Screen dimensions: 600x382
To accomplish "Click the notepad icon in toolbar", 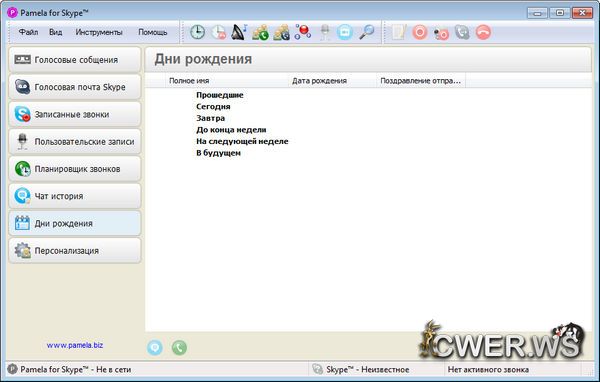I will (399, 32).
